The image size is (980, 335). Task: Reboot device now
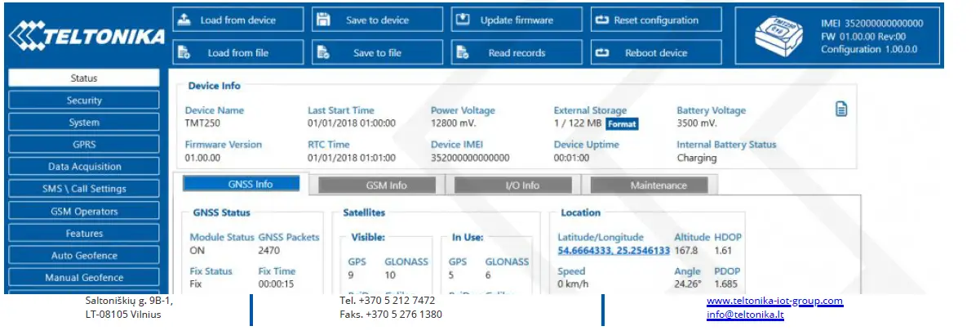tap(656, 52)
